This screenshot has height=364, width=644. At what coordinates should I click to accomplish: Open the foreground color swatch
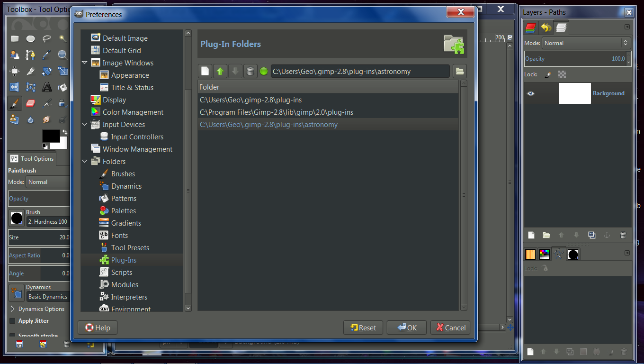click(51, 136)
